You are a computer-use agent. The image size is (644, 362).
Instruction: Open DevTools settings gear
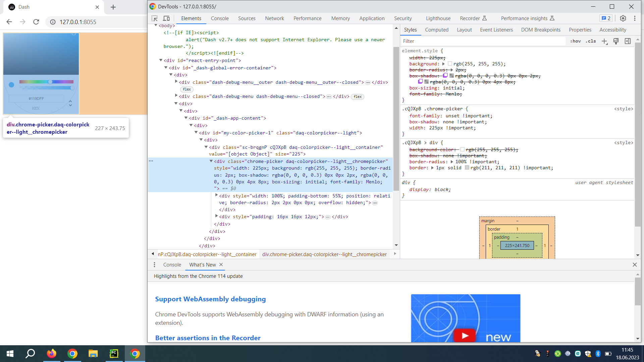tap(623, 18)
